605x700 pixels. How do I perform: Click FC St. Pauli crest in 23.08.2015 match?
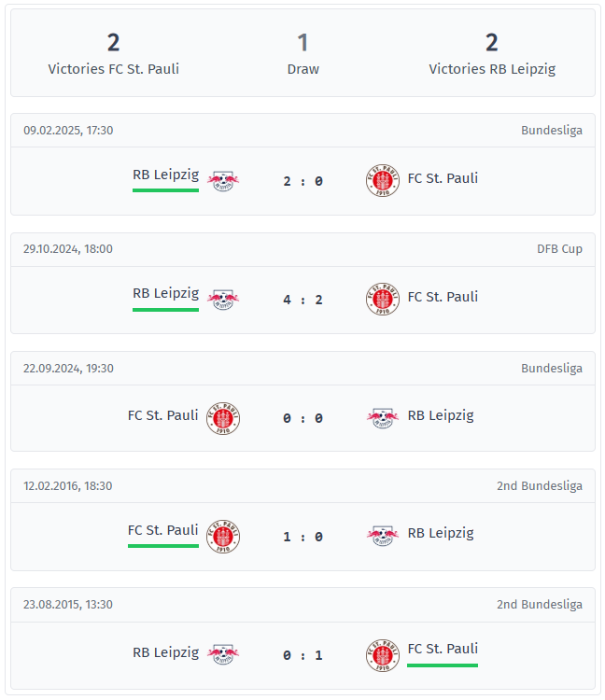pos(383,654)
